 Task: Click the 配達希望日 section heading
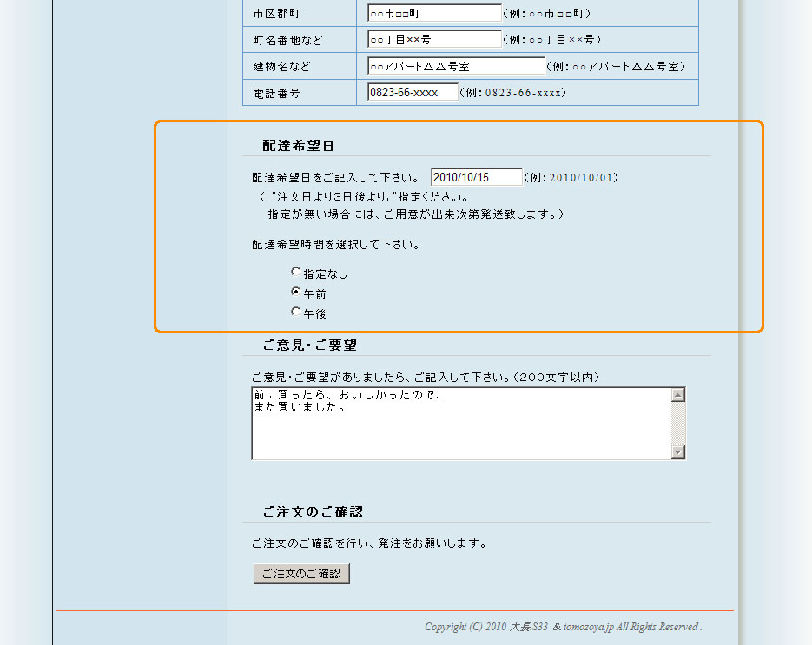pyautogui.click(x=298, y=146)
